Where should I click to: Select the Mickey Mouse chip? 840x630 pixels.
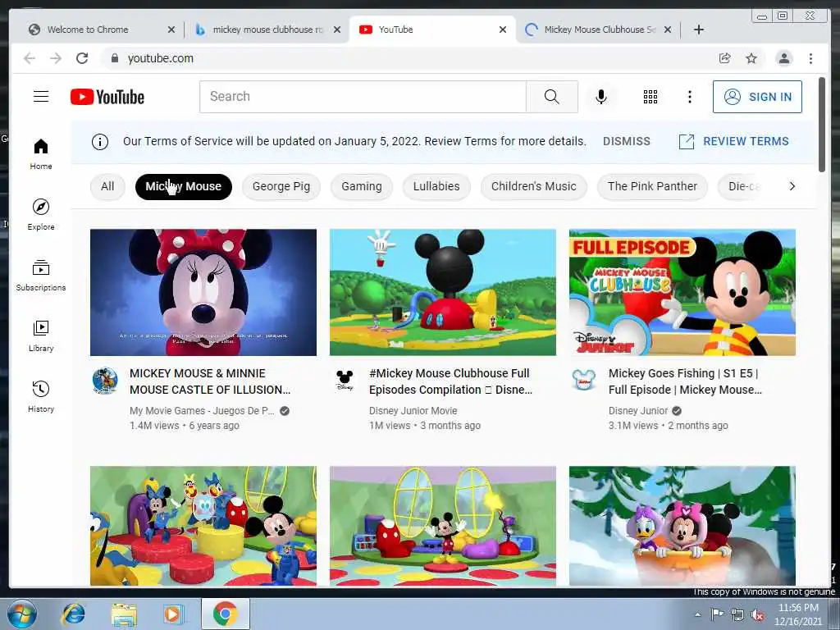pyautogui.click(x=183, y=186)
